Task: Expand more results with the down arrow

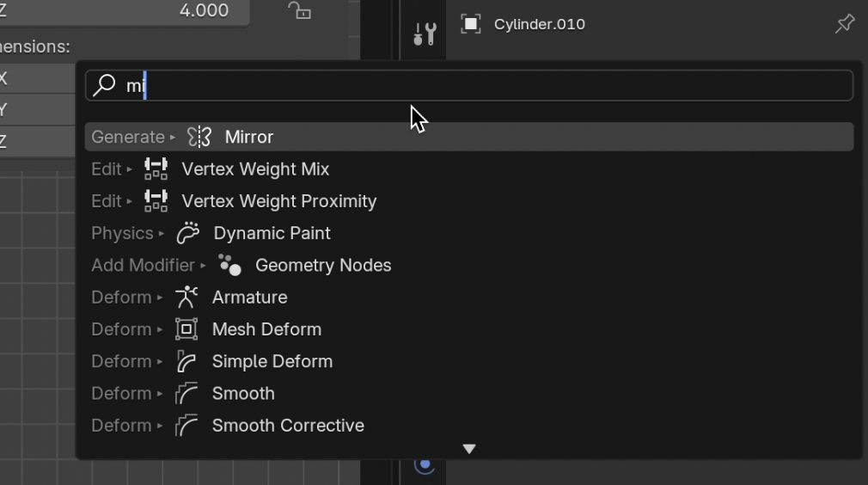Action: (469, 449)
